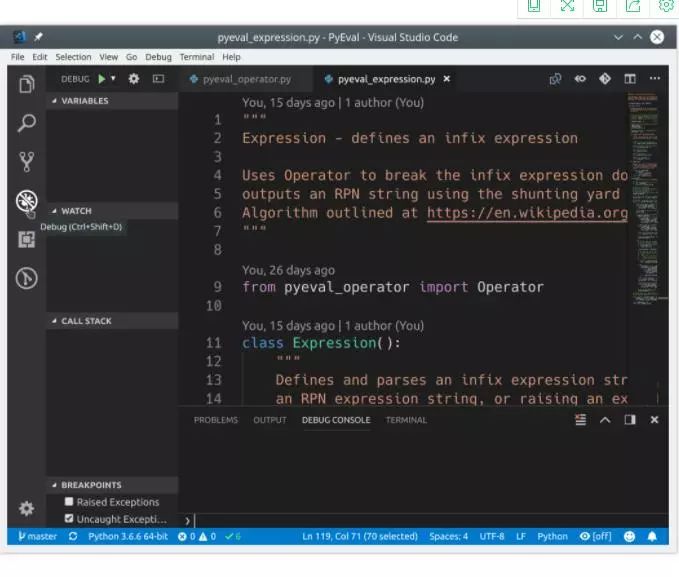Enable Raised Exceptions breakpoint checkbox
Screen dimensions: 679x577
pos(69,502)
